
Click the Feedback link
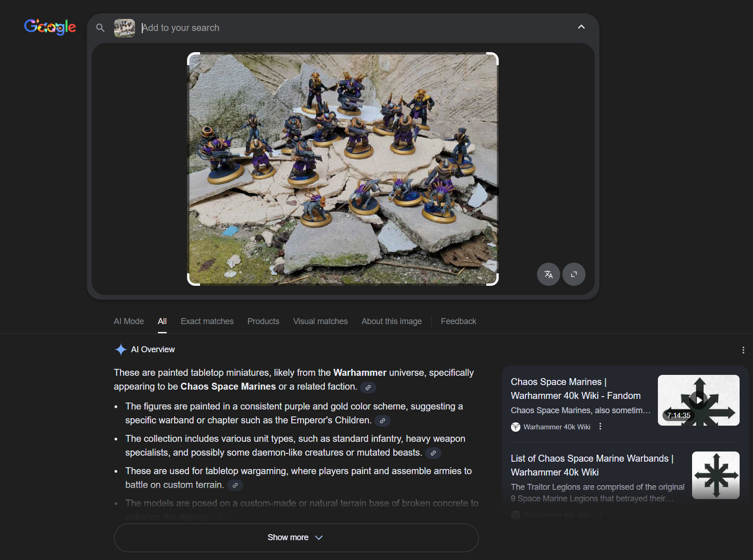point(458,321)
